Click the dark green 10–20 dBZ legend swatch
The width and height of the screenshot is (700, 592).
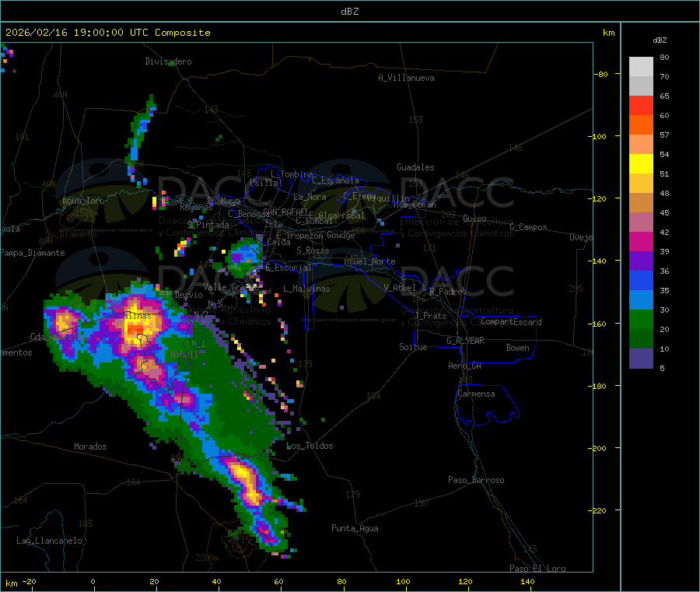pyautogui.click(x=641, y=339)
